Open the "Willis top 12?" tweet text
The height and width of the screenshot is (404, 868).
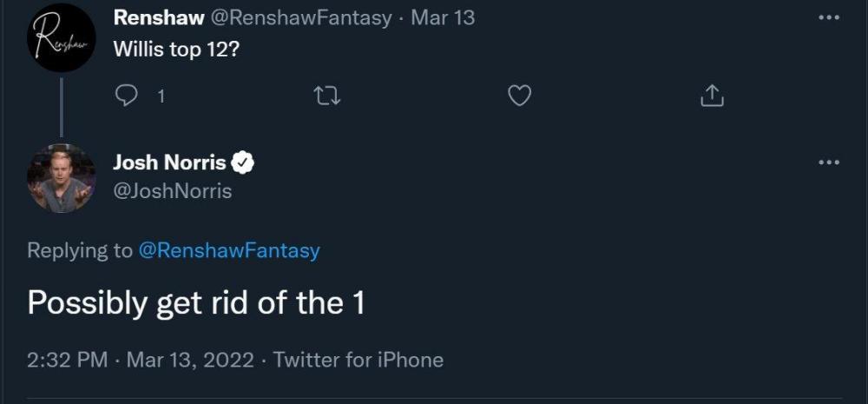click(176, 48)
